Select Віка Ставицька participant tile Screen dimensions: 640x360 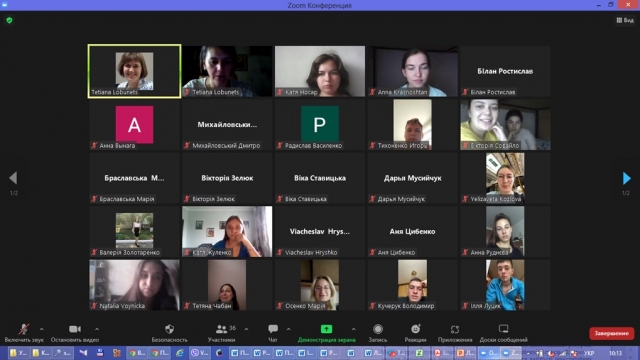click(x=320, y=178)
